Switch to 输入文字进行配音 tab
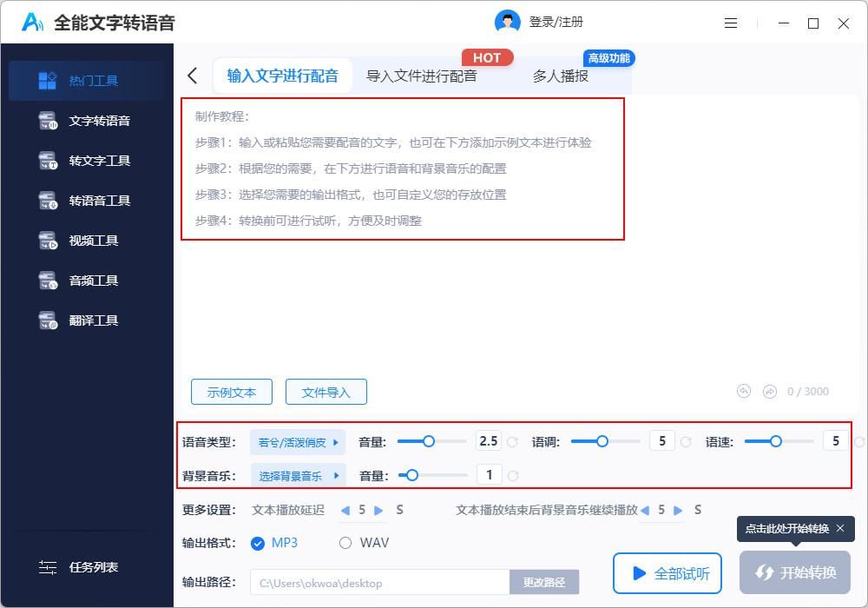 pos(283,76)
